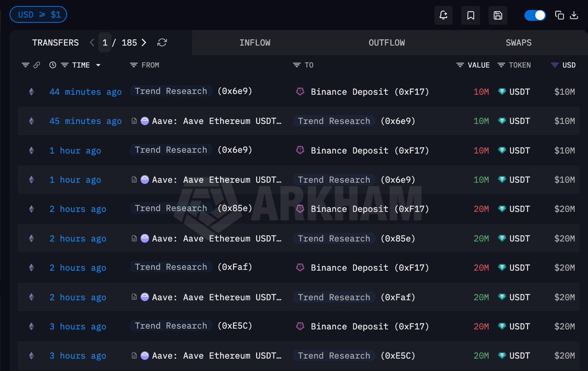Open the TIME sort dropdown arrow

(x=98, y=65)
